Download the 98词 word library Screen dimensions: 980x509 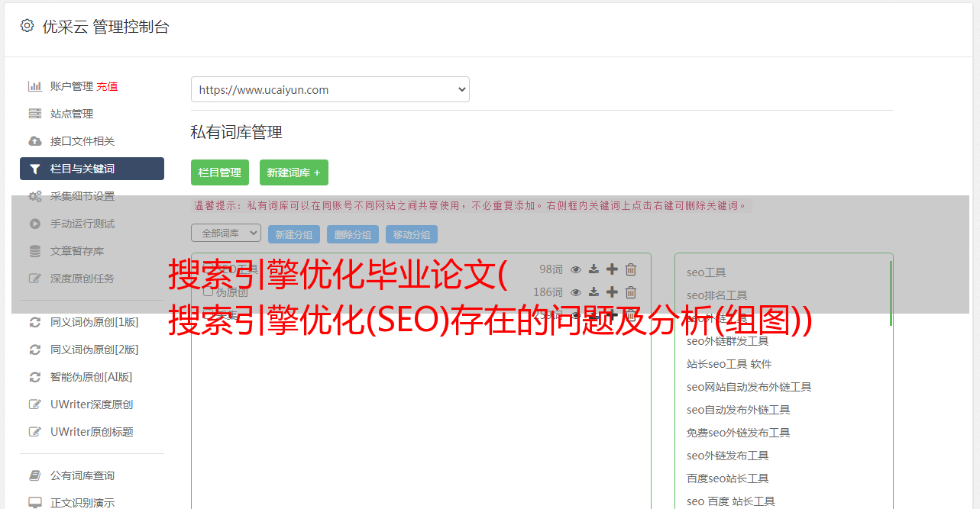click(593, 269)
